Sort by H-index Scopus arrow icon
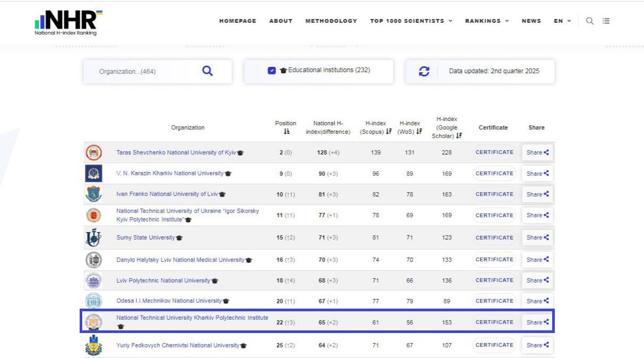This screenshot has width=644, height=358. point(389,131)
